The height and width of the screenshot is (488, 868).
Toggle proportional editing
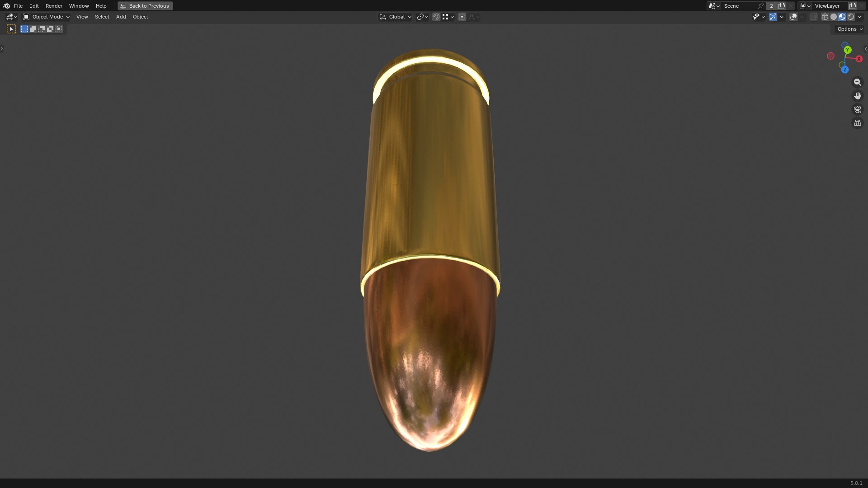click(462, 17)
